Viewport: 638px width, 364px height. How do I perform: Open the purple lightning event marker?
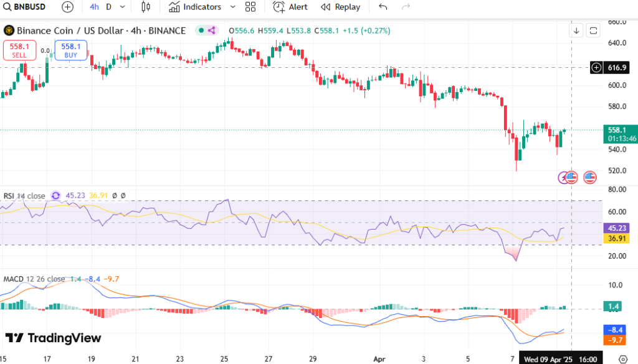click(x=563, y=177)
